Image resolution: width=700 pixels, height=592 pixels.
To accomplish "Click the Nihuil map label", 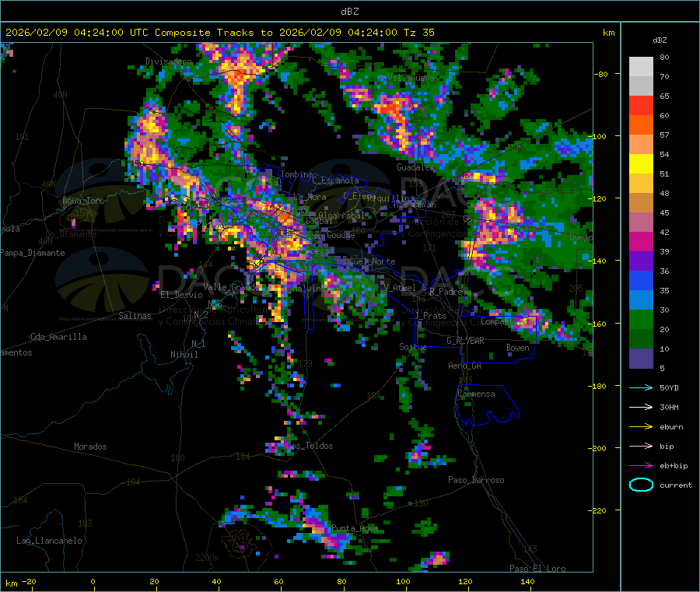I will [x=184, y=355].
